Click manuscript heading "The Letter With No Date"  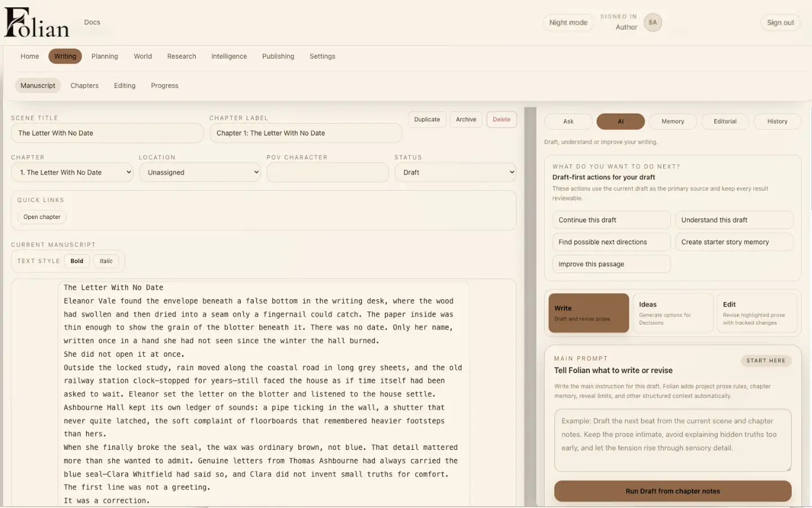click(113, 287)
